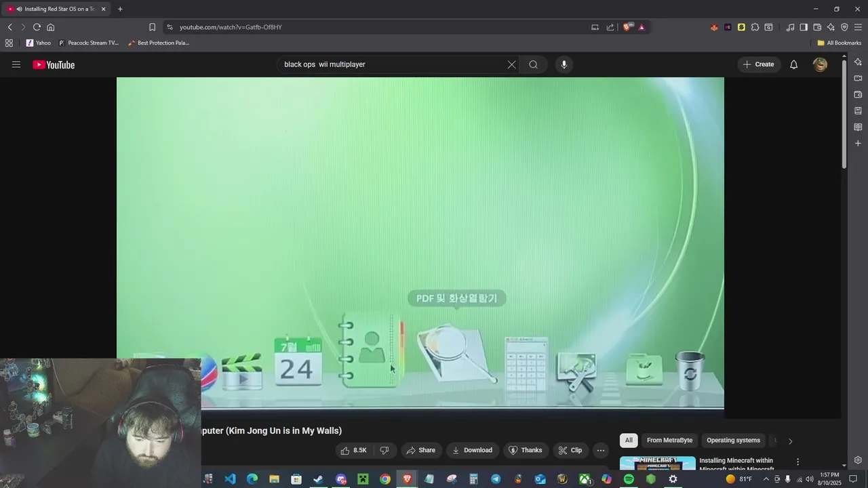Grab the page vertical scrollbar

(844, 114)
